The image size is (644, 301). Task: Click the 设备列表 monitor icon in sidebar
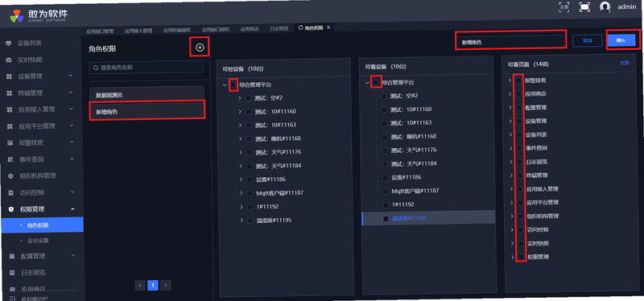[9, 43]
